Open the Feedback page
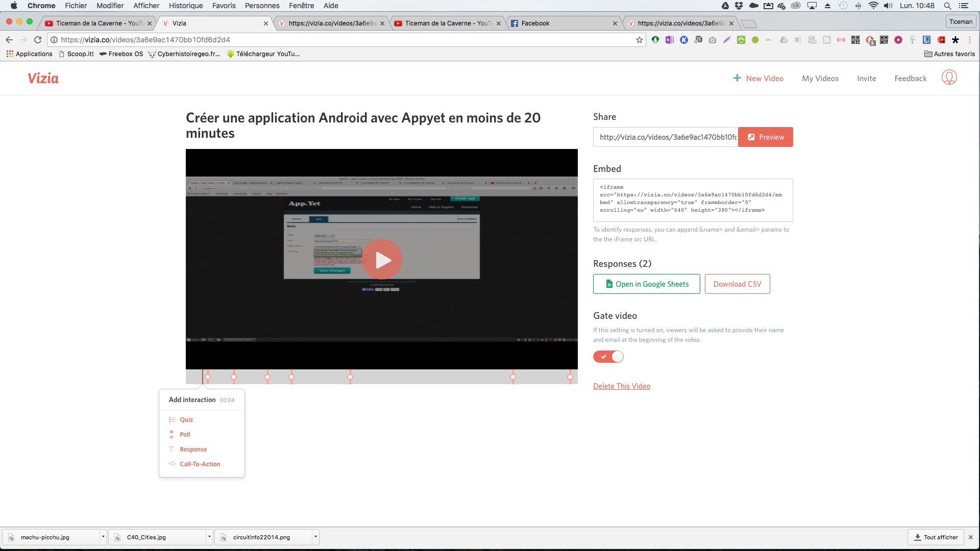 tap(911, 79)
